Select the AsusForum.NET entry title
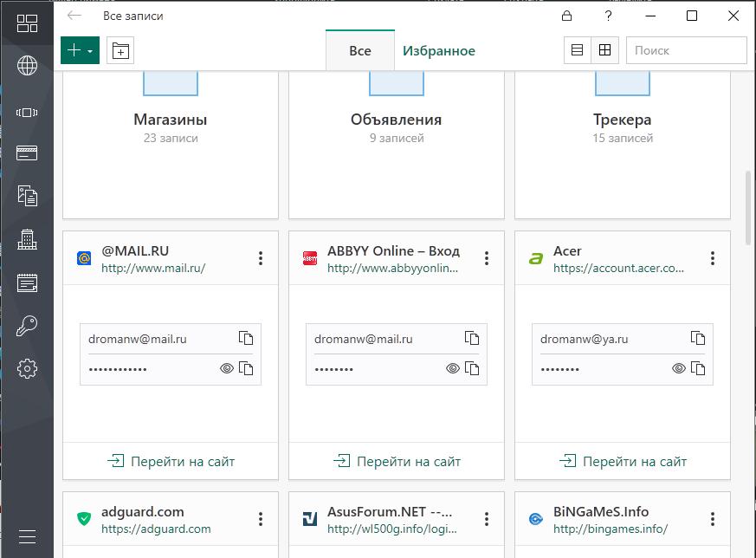 point(390,512)
